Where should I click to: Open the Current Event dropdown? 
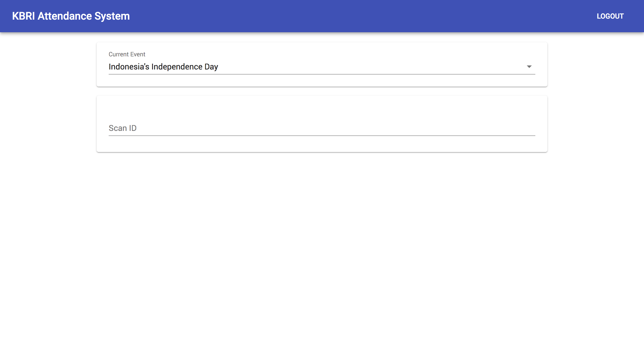321,67
